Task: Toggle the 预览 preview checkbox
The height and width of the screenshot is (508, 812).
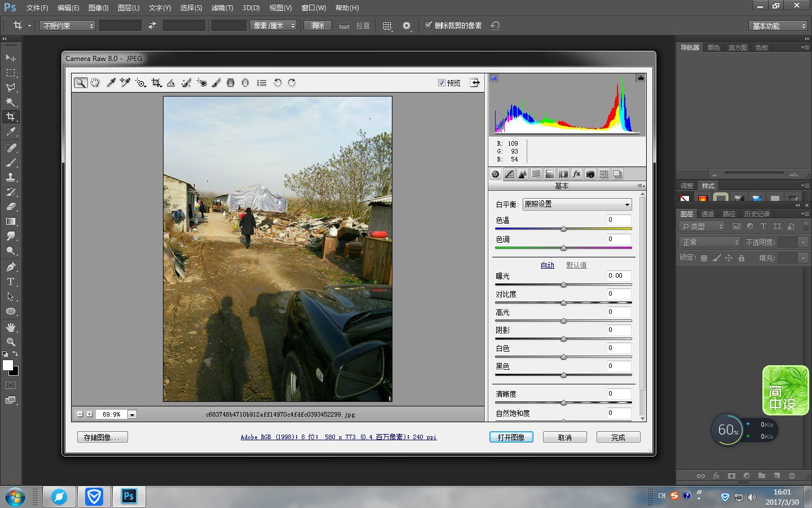Action: pos(442,83)
